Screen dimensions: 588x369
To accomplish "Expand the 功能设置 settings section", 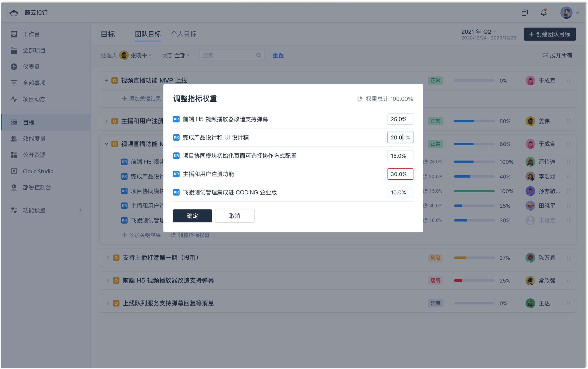I will pos(34,210).
